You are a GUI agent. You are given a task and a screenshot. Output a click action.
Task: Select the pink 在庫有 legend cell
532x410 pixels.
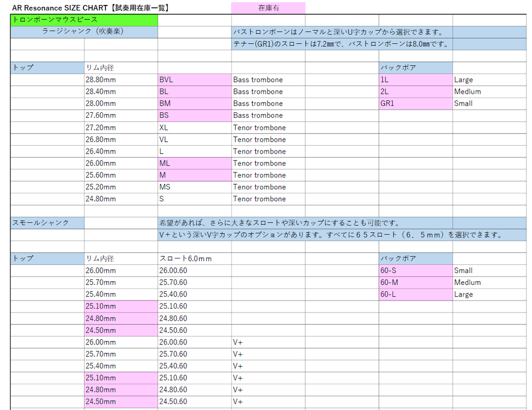click(x=268, y=8)
